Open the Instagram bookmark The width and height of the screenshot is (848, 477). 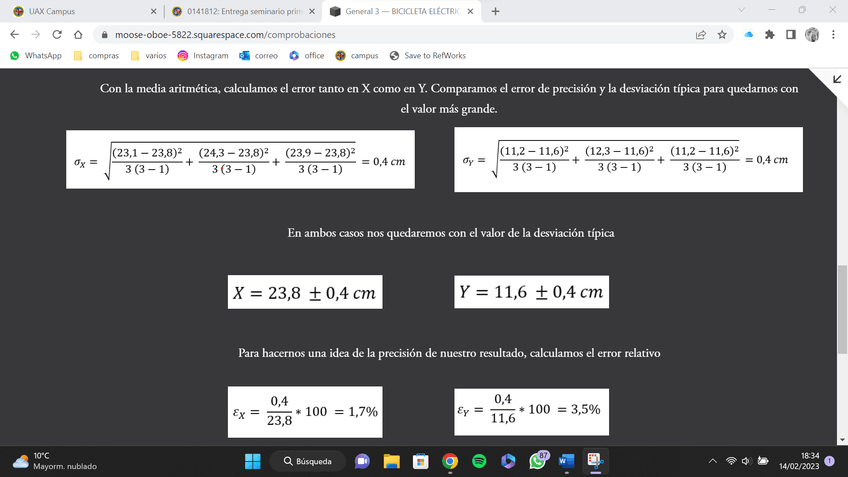(x=203, y=56)
